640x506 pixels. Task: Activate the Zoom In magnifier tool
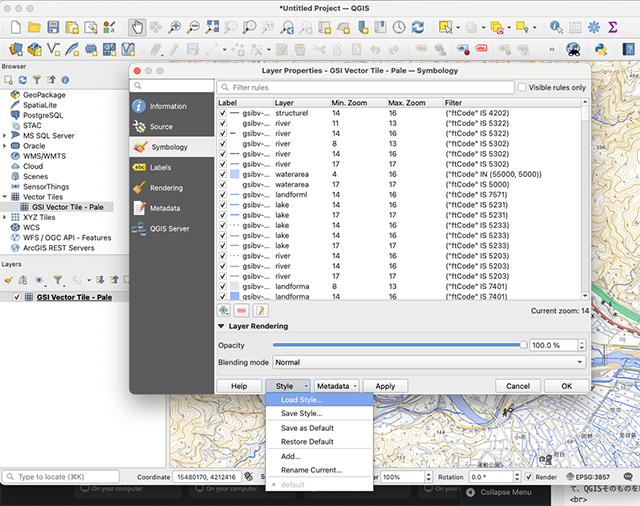174,27
